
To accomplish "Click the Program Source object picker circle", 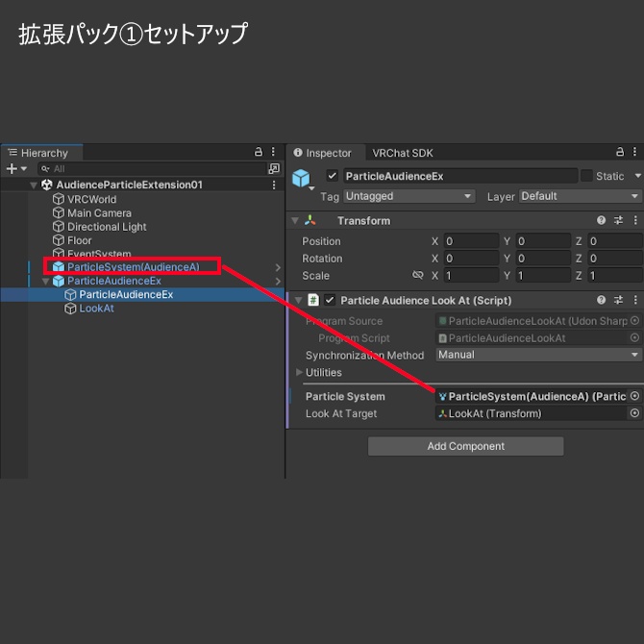I will click(x=635, y=320).
